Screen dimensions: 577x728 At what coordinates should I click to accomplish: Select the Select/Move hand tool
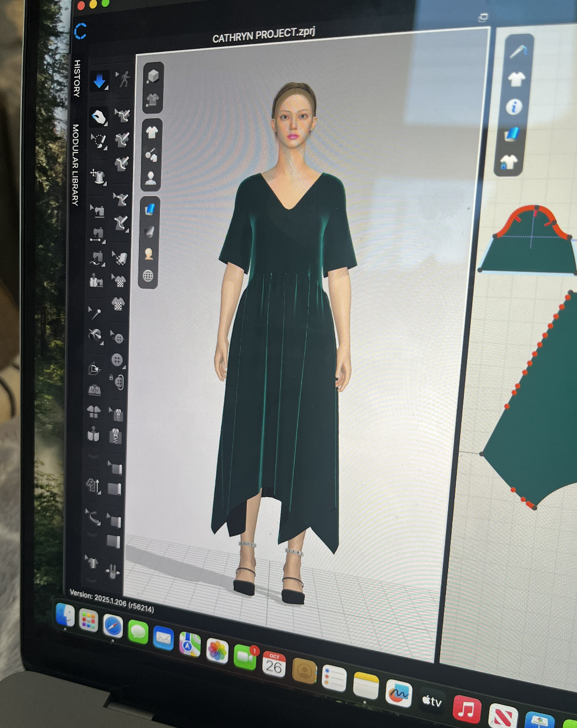pyautogui.click(x=99, y=117)
